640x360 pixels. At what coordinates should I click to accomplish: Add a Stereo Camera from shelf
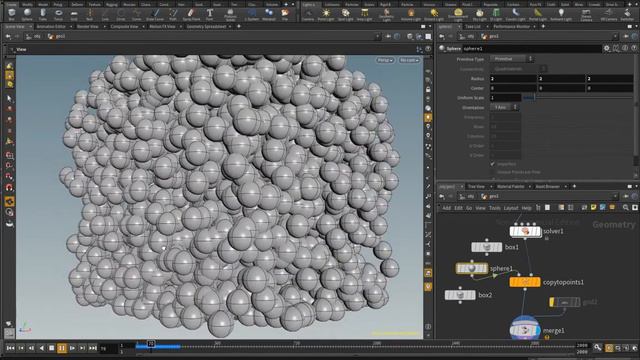pyautogui.click(x=586, y=15)
